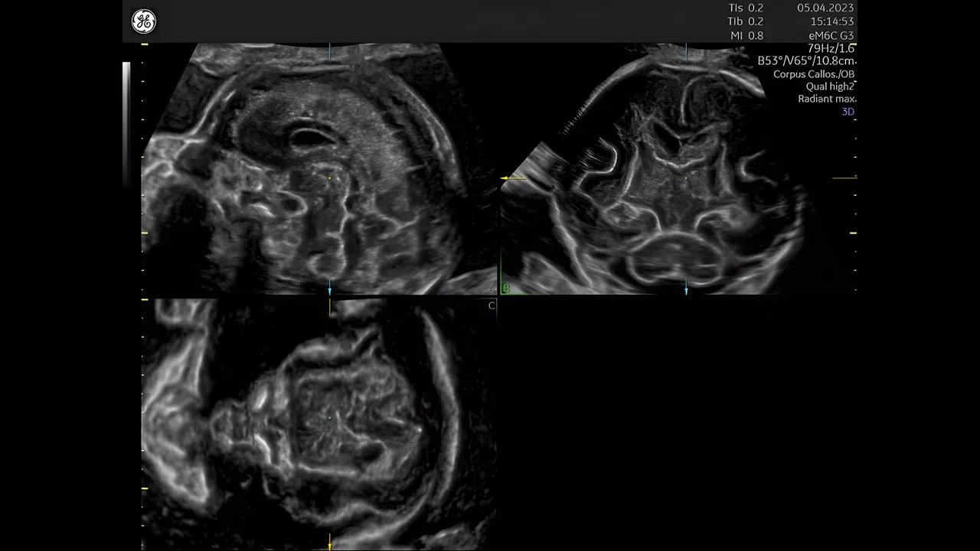Click the "MI 0.8" readout
Image resolution: width=980 pixels, height=551 pixels.
click(746, 35)
